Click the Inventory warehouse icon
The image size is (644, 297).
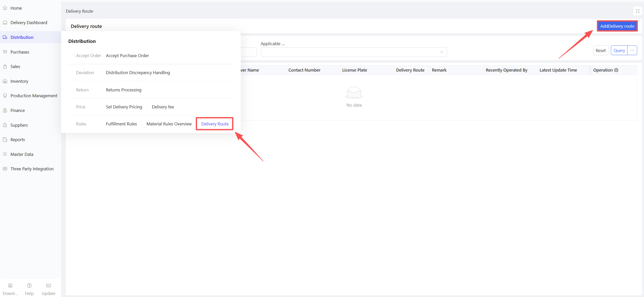click(x=5, y=81)
